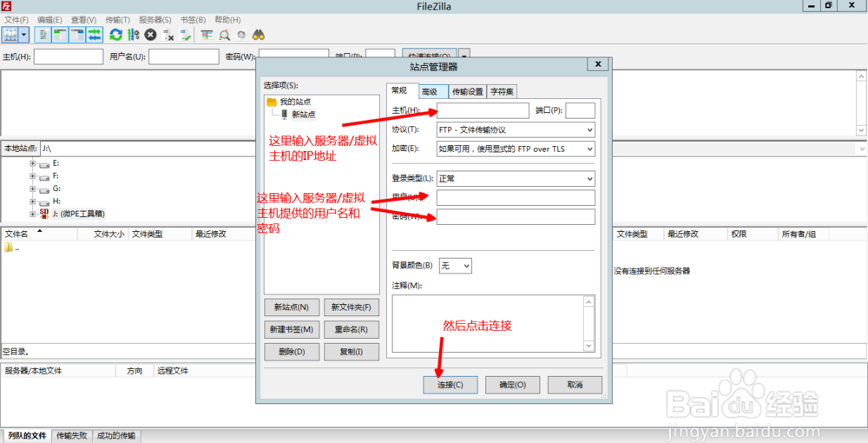Click the Cancel current operation icon
This screenshot has width=868, height=443.
pos(150,35)
